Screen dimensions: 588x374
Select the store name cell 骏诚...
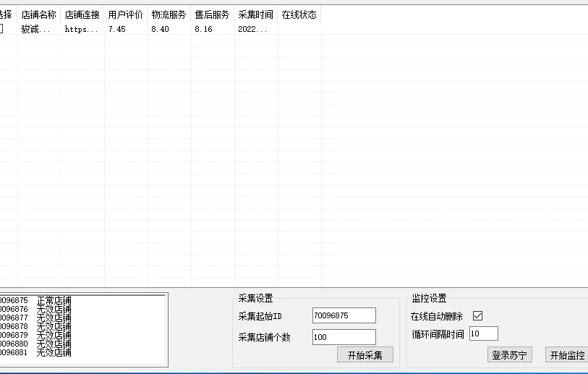coord(36,29)
